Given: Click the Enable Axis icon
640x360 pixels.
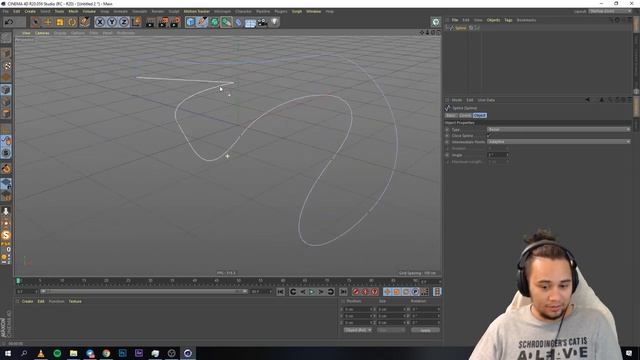Looking at the screenshot, I should (6, 129).
